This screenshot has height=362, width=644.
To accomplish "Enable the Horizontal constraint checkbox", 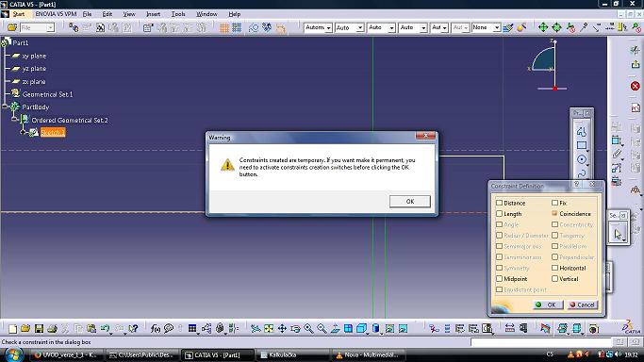I will click(554, 268).
